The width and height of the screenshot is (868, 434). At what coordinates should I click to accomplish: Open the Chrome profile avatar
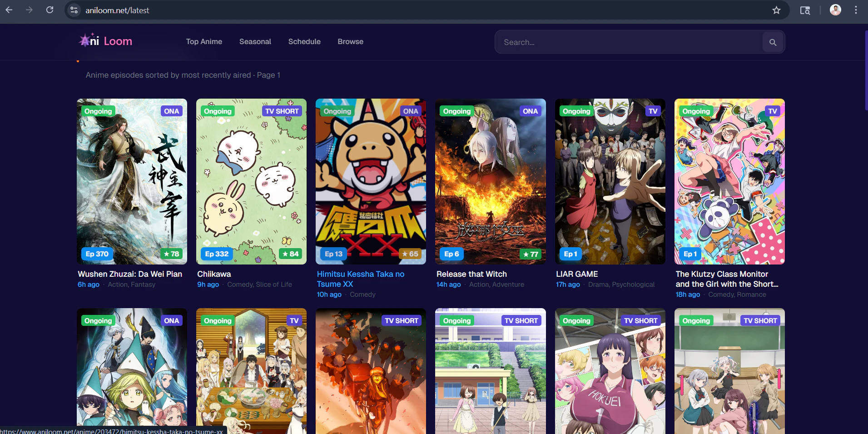835,10
